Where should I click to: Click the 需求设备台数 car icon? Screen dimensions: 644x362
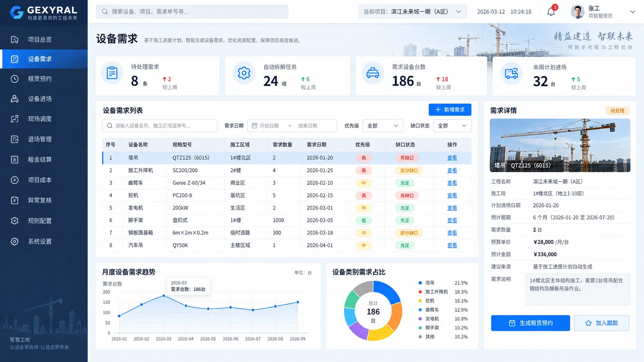[372, 73]
